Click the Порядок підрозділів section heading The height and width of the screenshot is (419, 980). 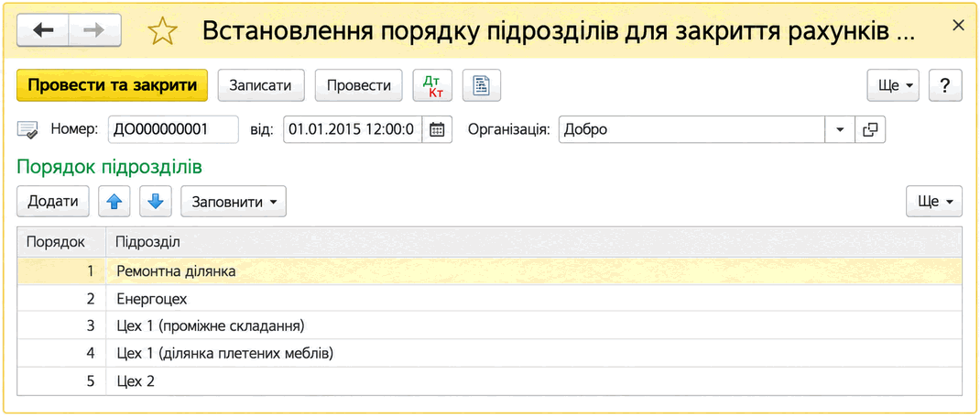(x=109, y=167)
